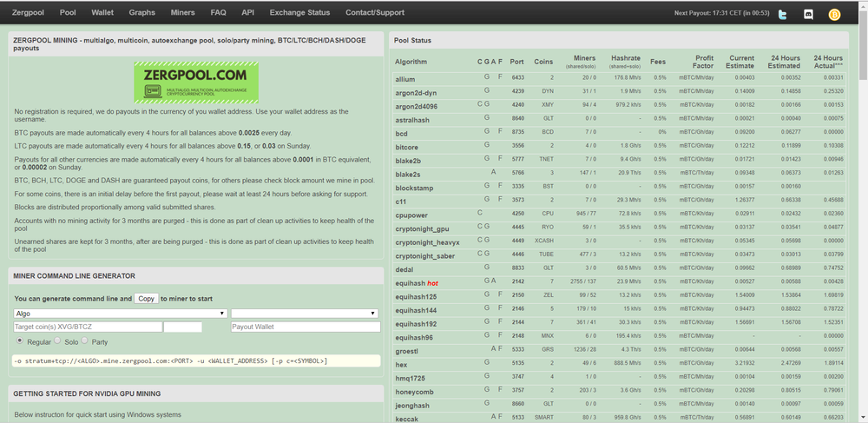Image resolution: width=868 pixels, height=423 pixels.
Task: Open the argon2d-dyn algorithm link
Action: pyautogui.click(x=416, y=92)
